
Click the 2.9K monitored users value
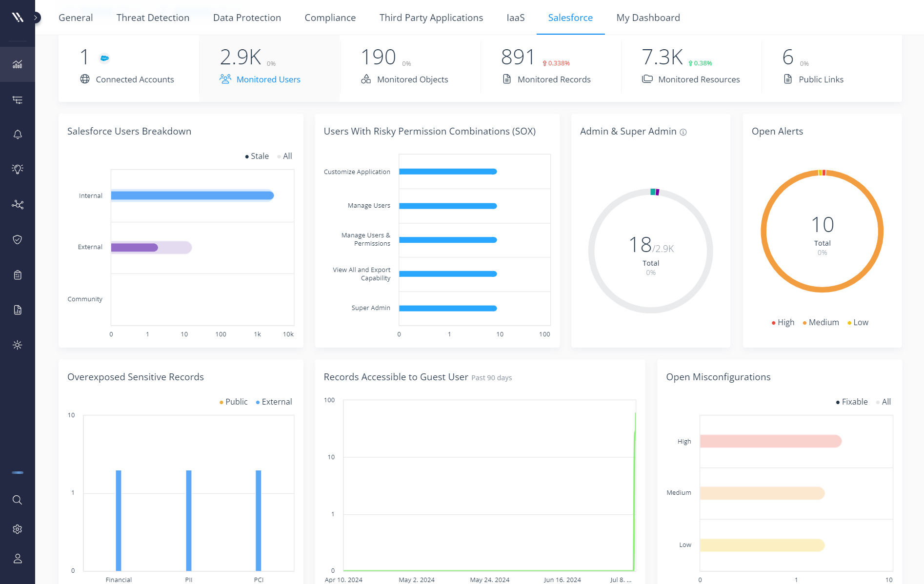[241, 57]
